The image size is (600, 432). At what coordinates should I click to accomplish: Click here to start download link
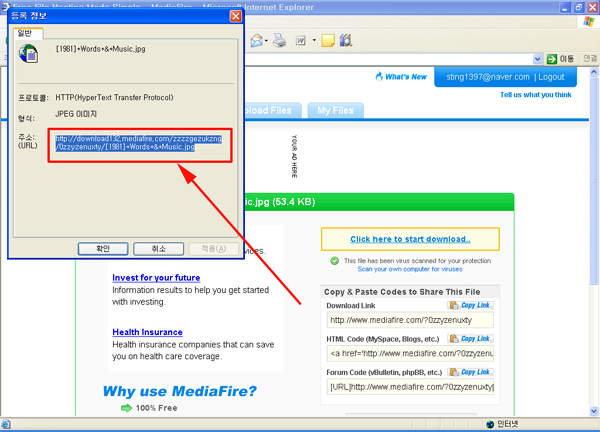point(410,239)
